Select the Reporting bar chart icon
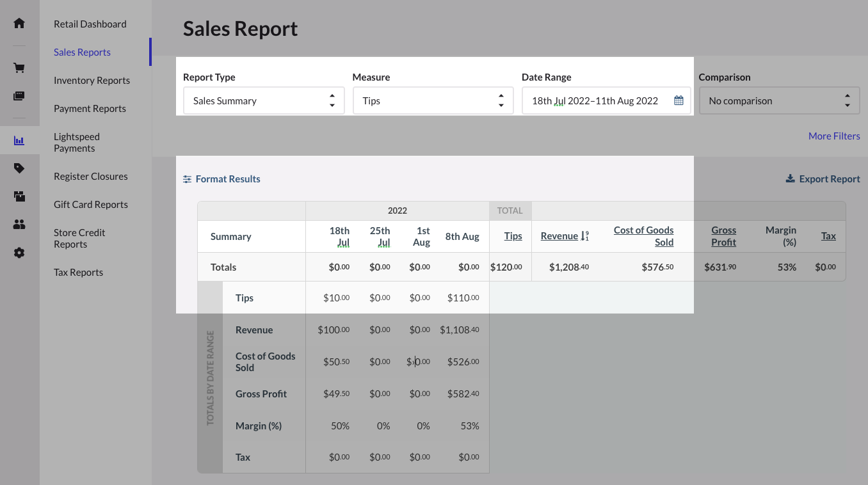Image resolution: width=868 pixels, height=485 pixels. [19, 141]
